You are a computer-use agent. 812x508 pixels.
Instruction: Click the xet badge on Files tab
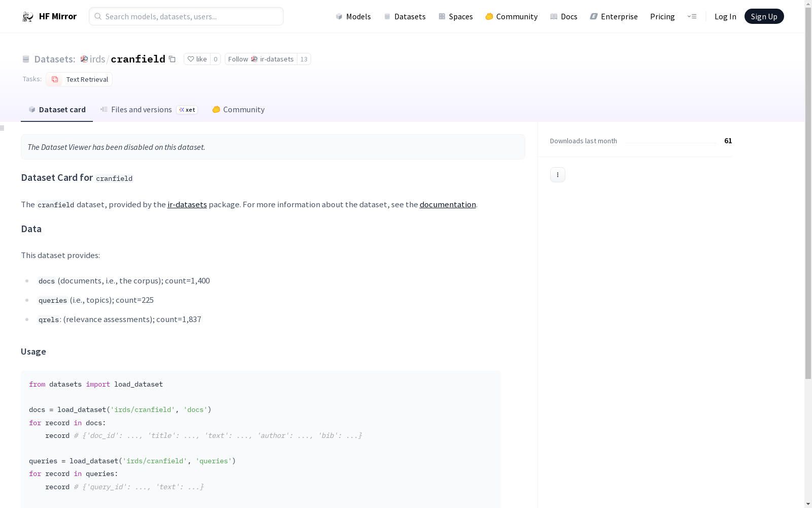coord(187,110)
